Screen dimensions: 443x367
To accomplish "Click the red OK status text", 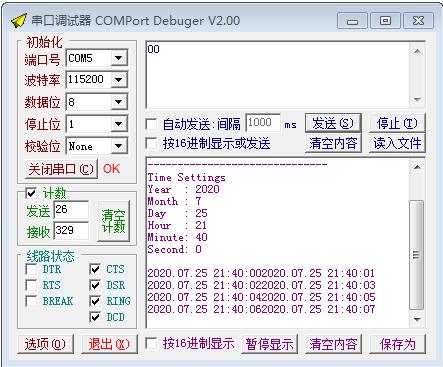I will point(111,169).
